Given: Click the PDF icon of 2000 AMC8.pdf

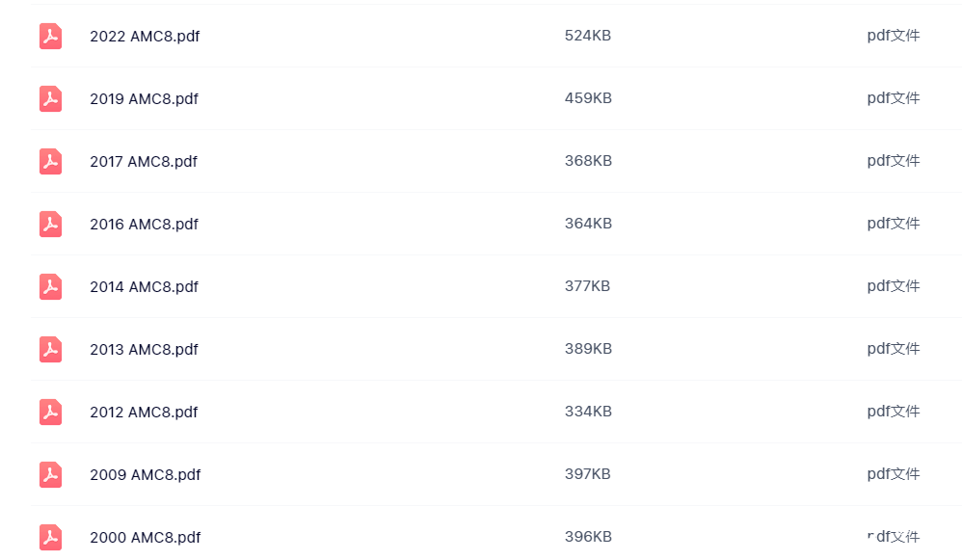Looking at the screenshot, I should (50, 537).
